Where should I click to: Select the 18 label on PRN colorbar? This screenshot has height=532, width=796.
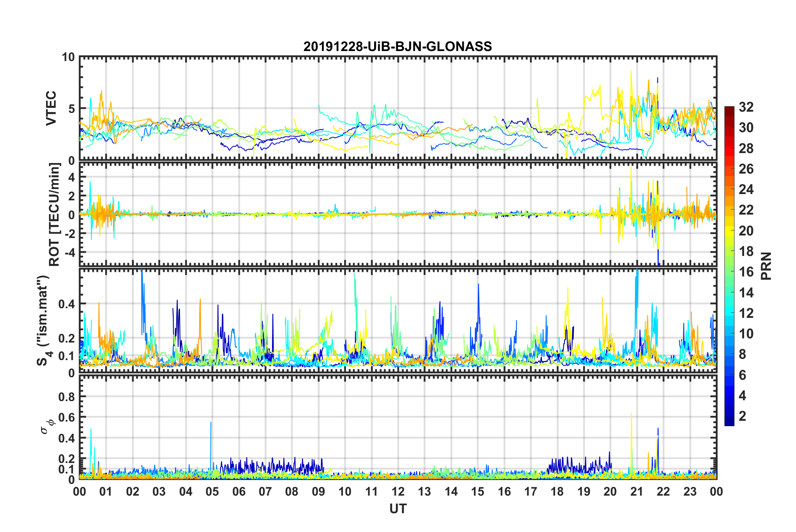coord(746,251)
